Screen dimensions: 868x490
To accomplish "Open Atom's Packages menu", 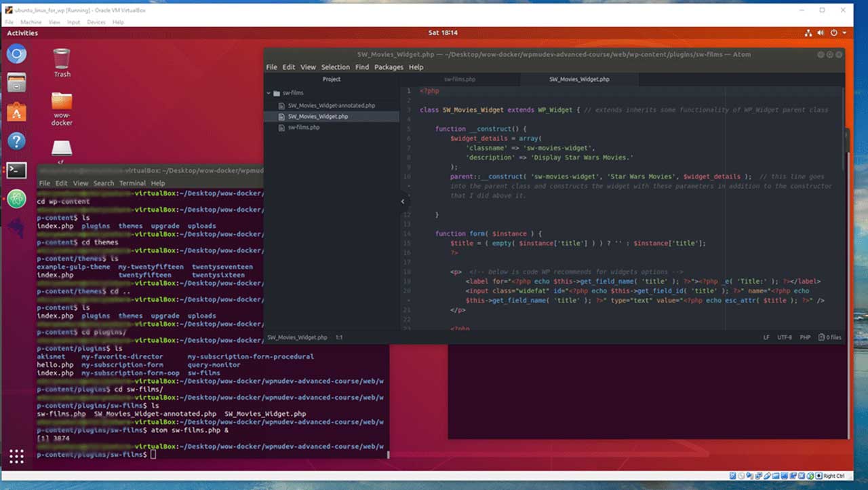I will tap(389, 67).
